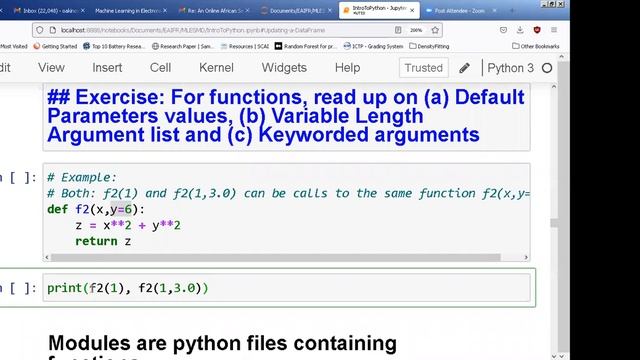Toggle reader view in the address bar
The height and width of the screenshot is (360, 640).
click(x=398, y=30)
